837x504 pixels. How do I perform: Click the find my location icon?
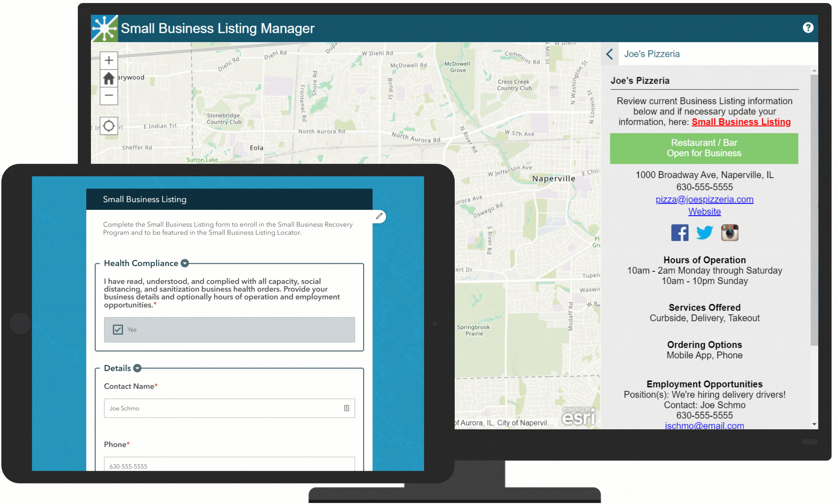click(109, 126)
